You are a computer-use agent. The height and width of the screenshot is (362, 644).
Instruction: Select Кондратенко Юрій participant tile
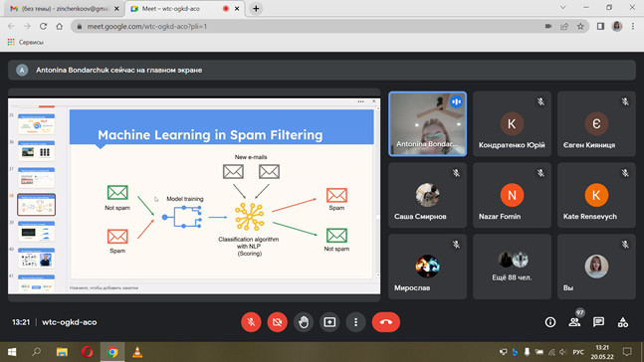click(512, 123)
